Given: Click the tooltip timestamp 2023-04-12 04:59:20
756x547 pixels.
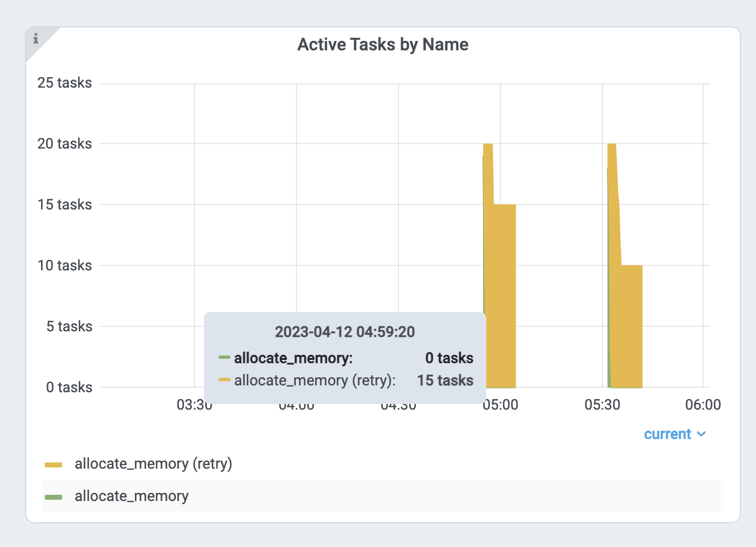Looking at the screenshot, I should 345,331.
